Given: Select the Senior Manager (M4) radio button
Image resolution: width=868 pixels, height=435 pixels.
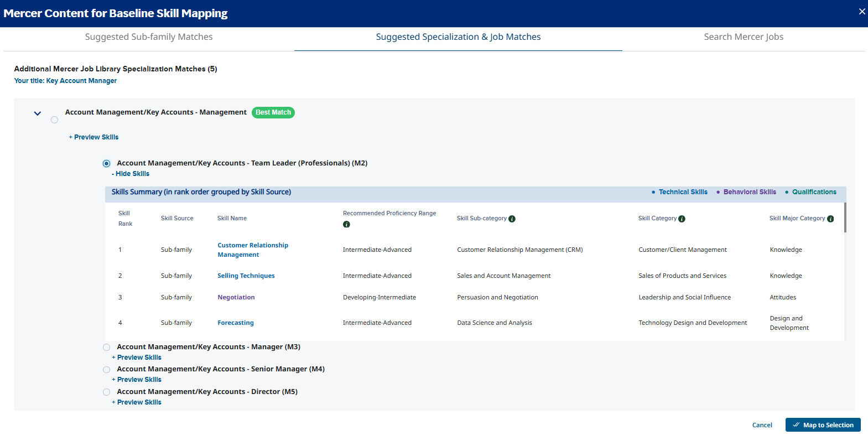Looking at the screenshot, I should pos(106,370).
